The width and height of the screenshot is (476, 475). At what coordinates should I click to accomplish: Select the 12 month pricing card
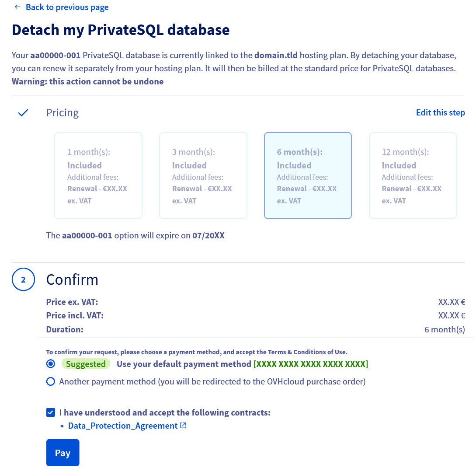[413, 175]
